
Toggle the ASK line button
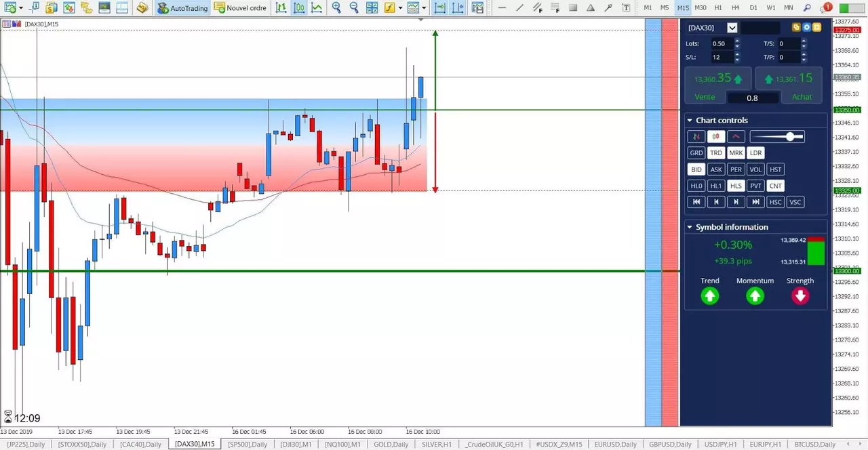[716, 169]
